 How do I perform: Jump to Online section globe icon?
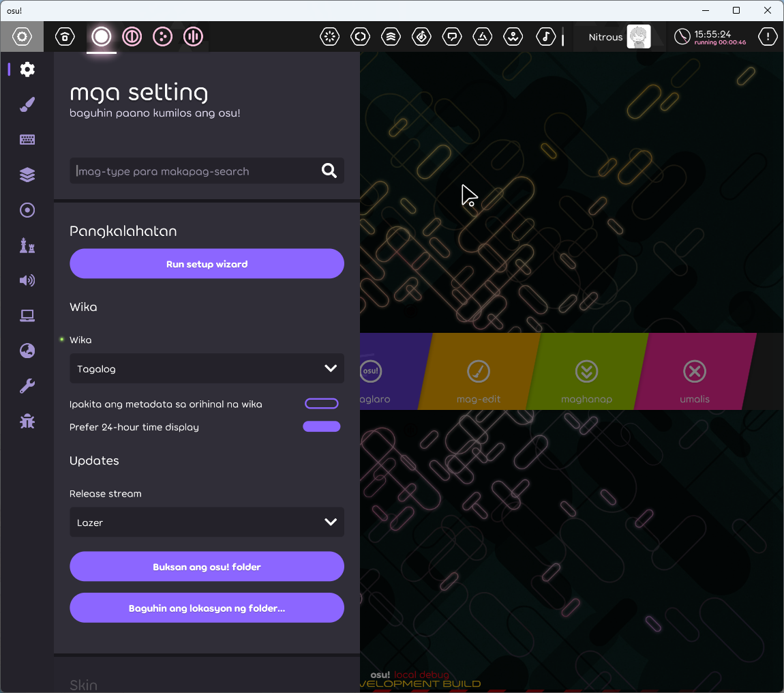27,351
